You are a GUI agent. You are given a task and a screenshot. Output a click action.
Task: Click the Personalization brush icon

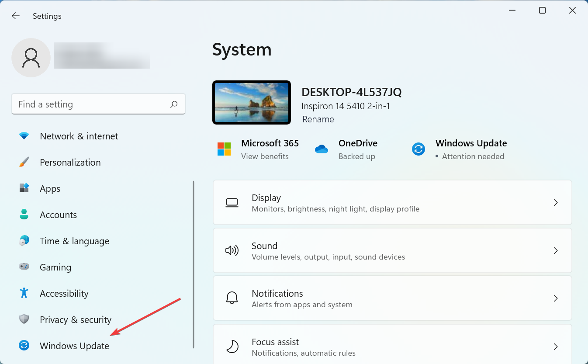[x=24, y=162]
